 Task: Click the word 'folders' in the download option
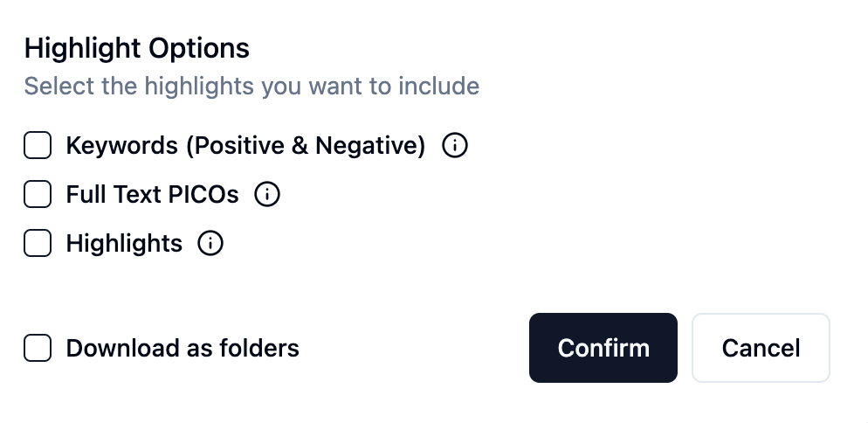tap(259, 349)
